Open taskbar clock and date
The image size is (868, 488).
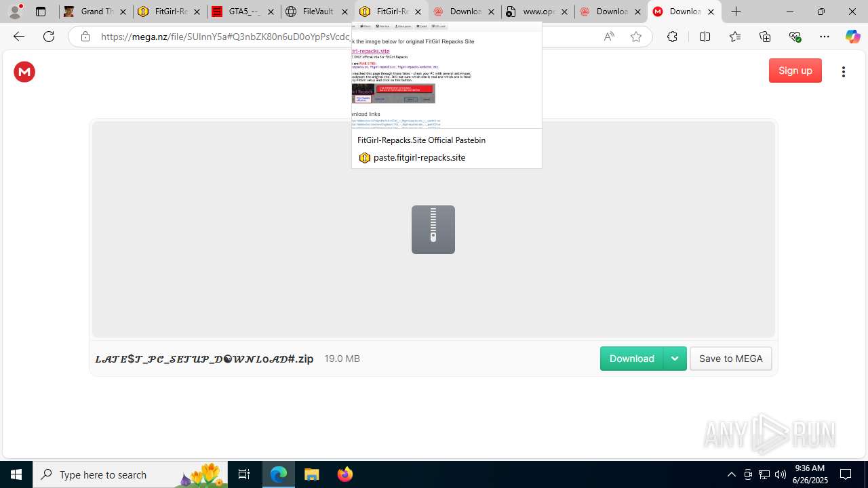[x=811, y=474]
